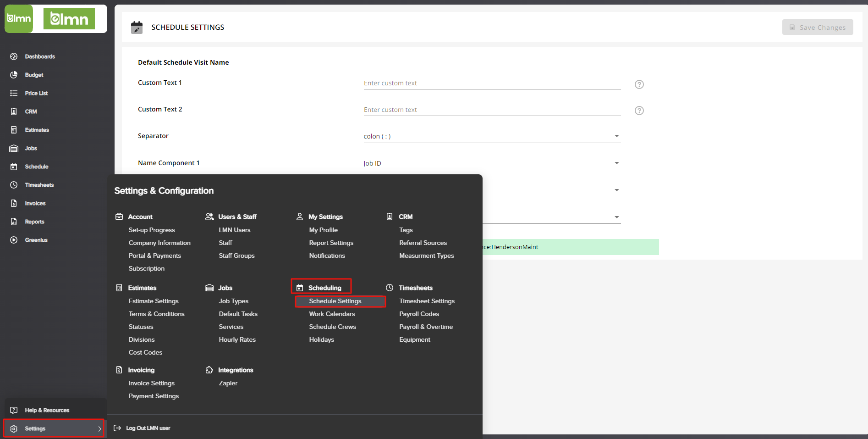Click the Schedule Settings header calendar icon

point(137,27)
